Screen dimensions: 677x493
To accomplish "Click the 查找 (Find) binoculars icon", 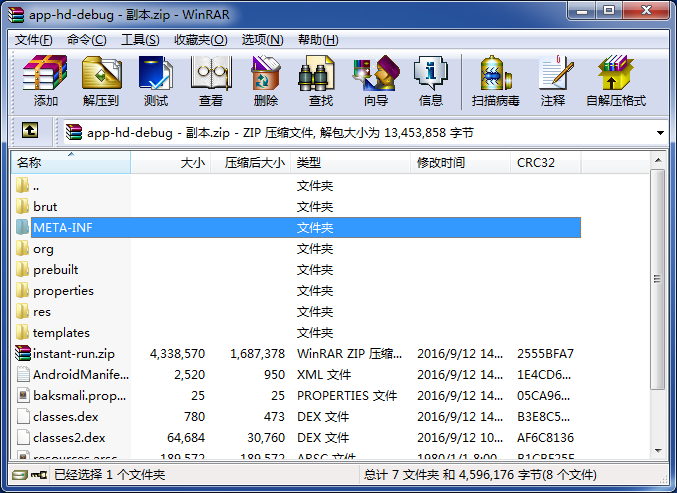I will pos(320,80).
